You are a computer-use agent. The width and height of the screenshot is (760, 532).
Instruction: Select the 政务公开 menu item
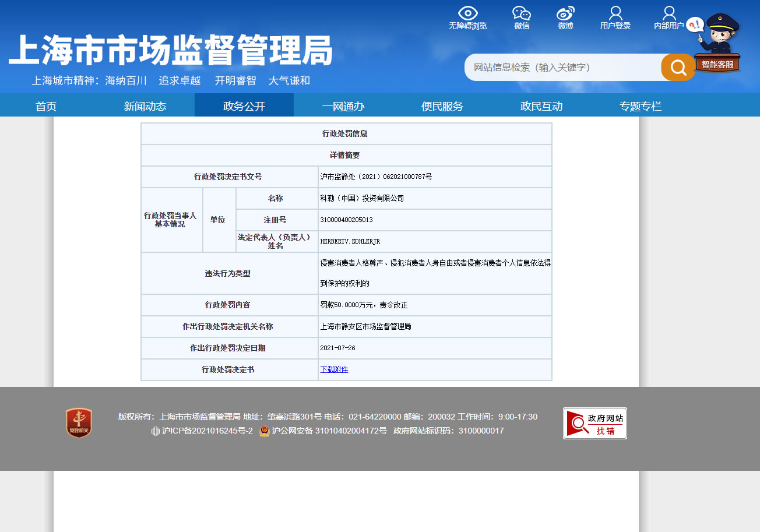click(x=244, y=106)
